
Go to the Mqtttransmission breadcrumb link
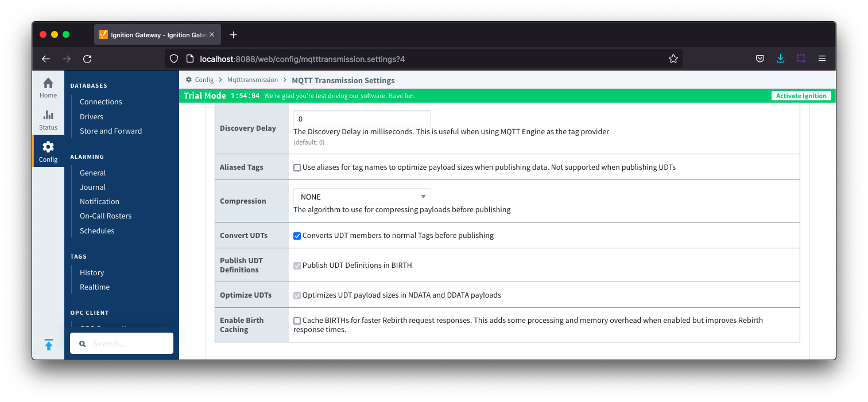click(253, 80)
